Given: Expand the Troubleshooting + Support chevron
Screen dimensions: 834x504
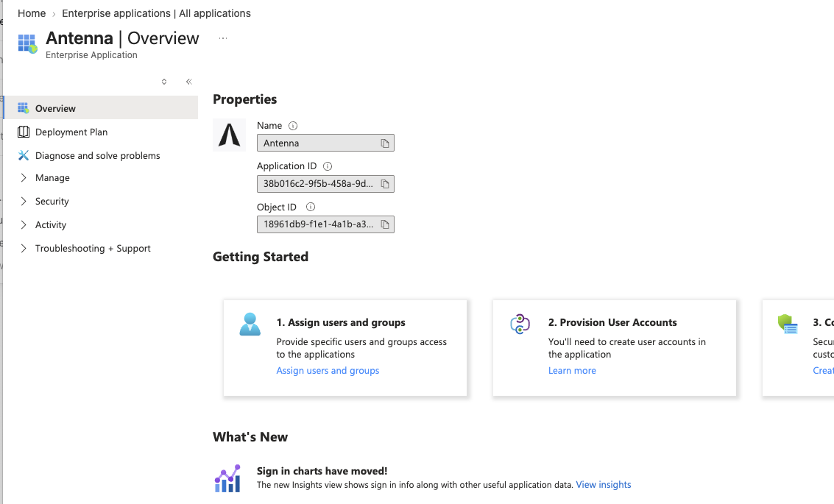Looking at the screenshot, I should (24, 248).
